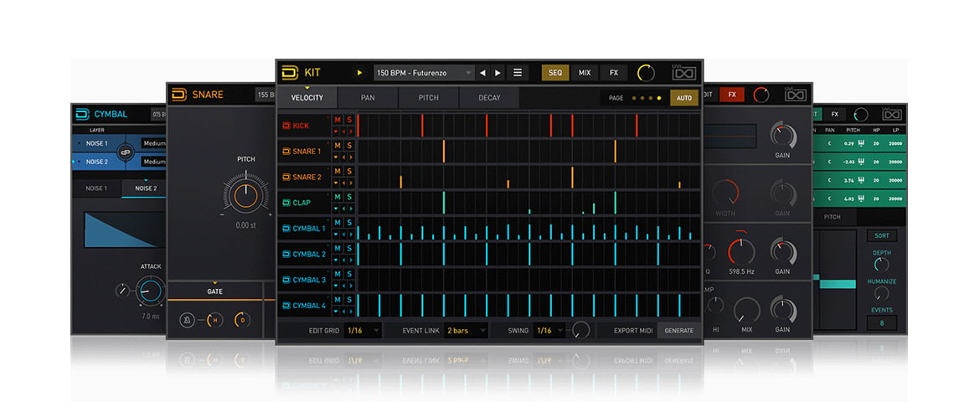Image resolution: width=980 pixels, height=402 pixels.
Task: Go to next preset with right arrow
Action: click(498, 73)
